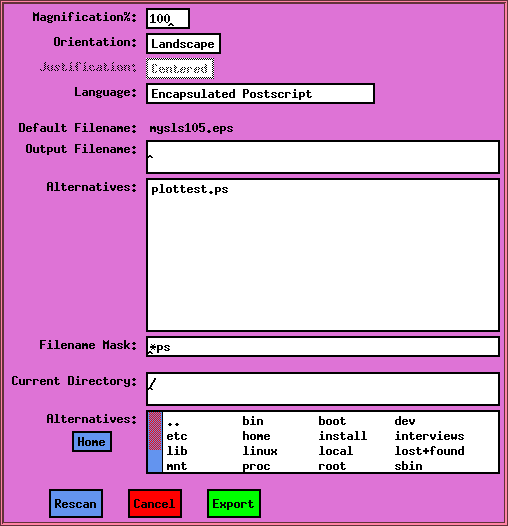
Task: Click the directory list scrollbar thumb
Action: [155, 431]
